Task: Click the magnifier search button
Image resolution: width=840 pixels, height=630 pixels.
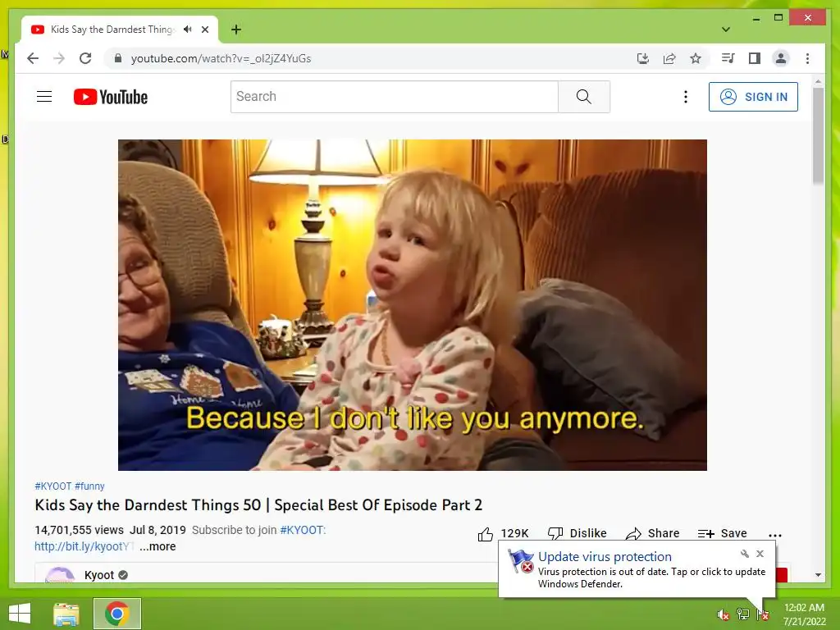Action: [584, 97]
